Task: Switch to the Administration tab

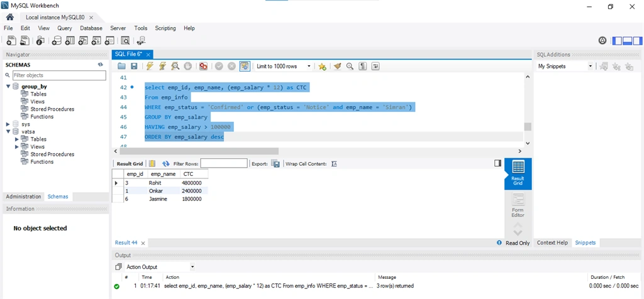Action: (23, 197)
